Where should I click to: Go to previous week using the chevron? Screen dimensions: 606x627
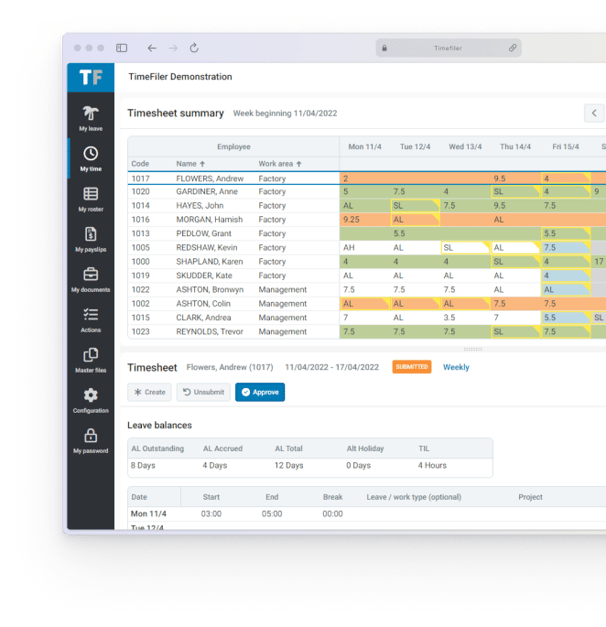tap(594, 113)
